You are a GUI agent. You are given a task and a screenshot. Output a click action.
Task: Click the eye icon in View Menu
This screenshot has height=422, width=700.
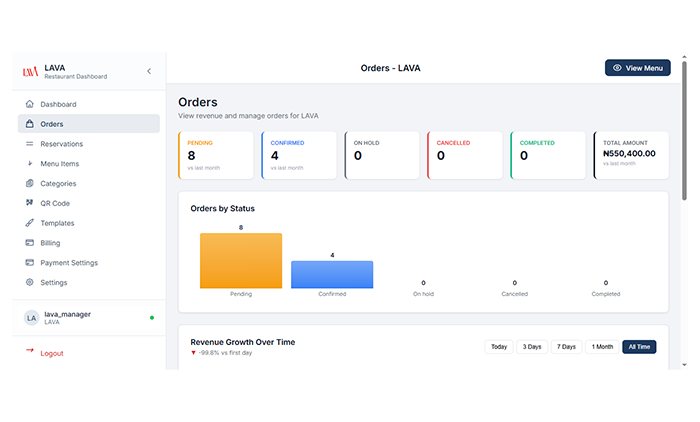tap(617, 68)
